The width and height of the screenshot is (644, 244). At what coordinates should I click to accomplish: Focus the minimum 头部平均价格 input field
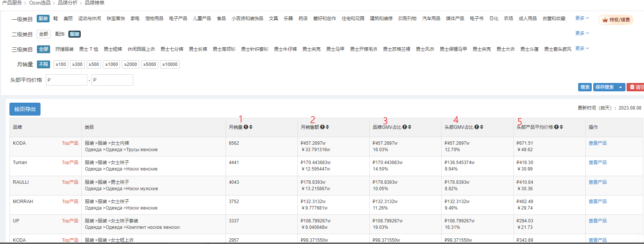coord(67,80)
